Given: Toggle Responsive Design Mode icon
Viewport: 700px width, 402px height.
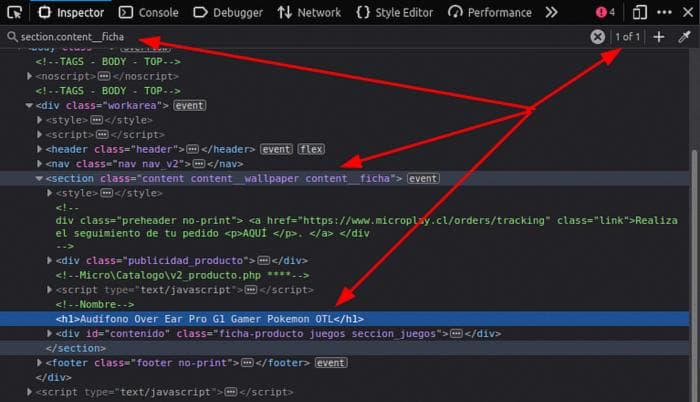Looking at the screenshot, I should (639, 13).
